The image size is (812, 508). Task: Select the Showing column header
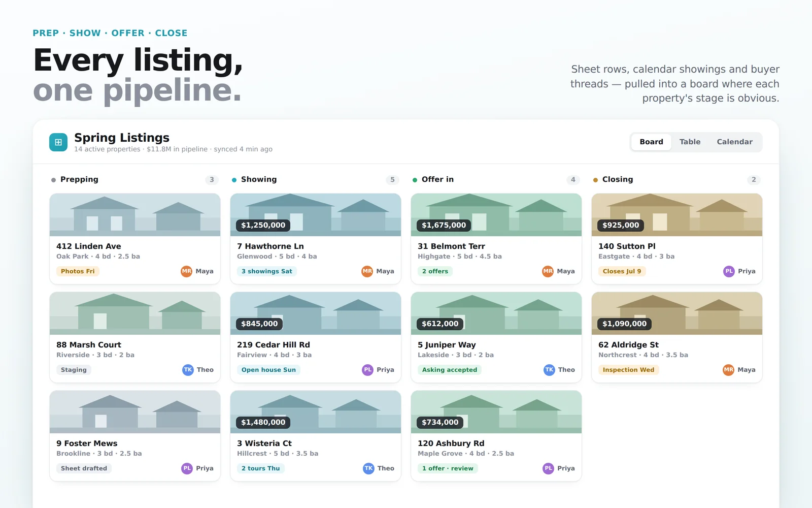(x=259, y=179)
